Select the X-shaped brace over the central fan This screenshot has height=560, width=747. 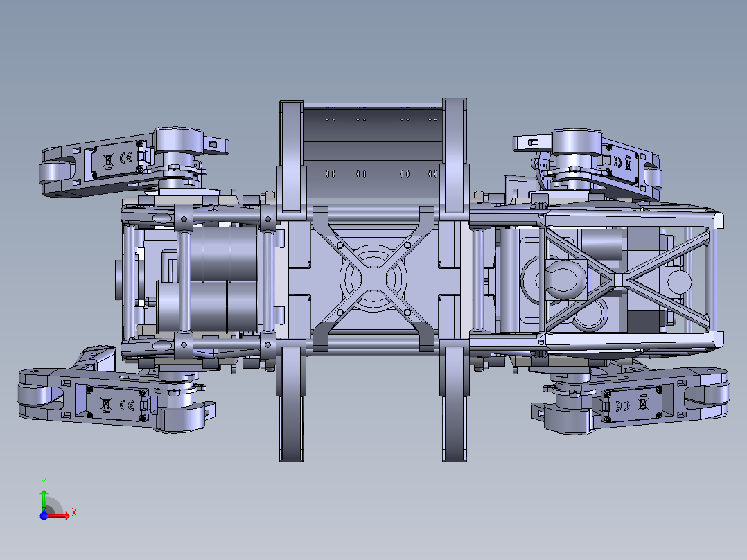click(x=373, y=279)
